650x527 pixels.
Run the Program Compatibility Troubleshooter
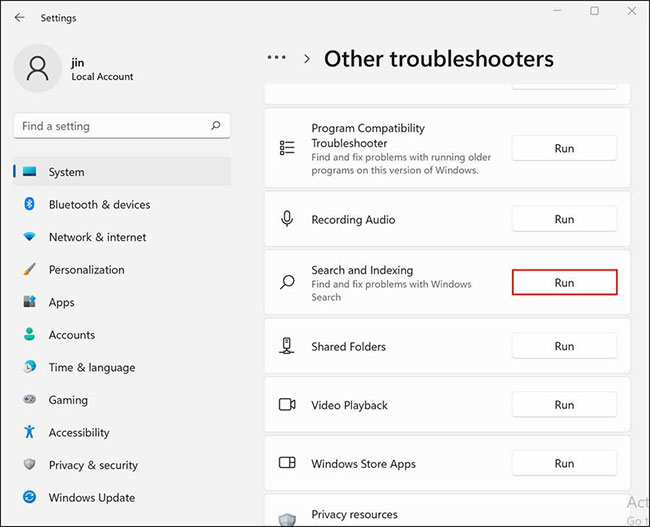pyautogui.click(x=564, y=148)
